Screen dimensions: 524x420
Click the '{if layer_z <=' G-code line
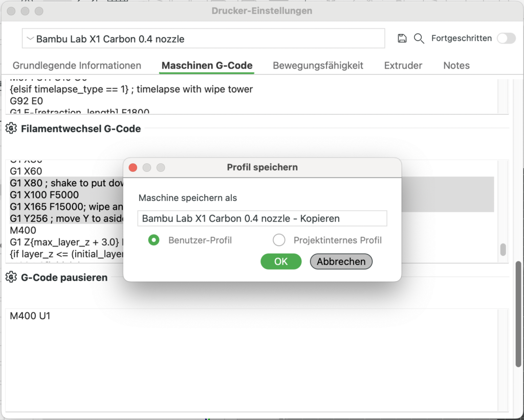tap(67, 254)
